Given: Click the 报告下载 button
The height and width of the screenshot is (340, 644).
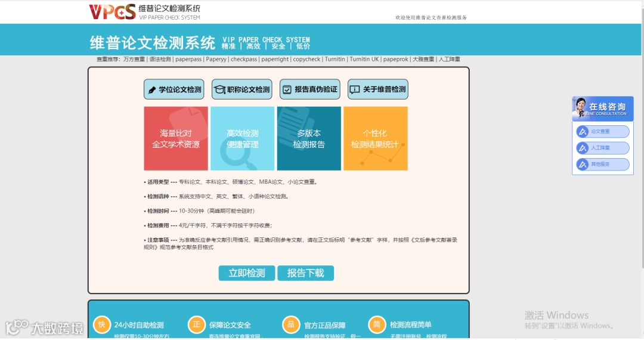Looking at the screenshot, I should coord(305,273).
